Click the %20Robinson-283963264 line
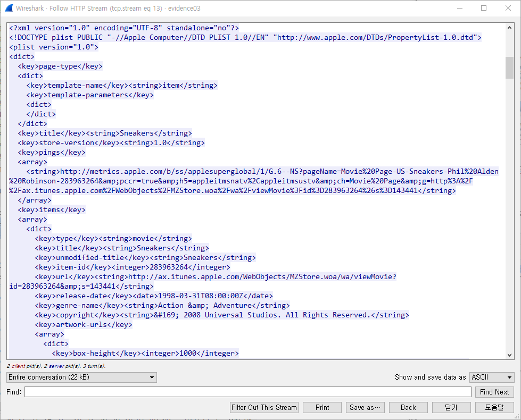The width and height of the screenshot is (521, 420). pyautogui.click(x=241, y=181)
